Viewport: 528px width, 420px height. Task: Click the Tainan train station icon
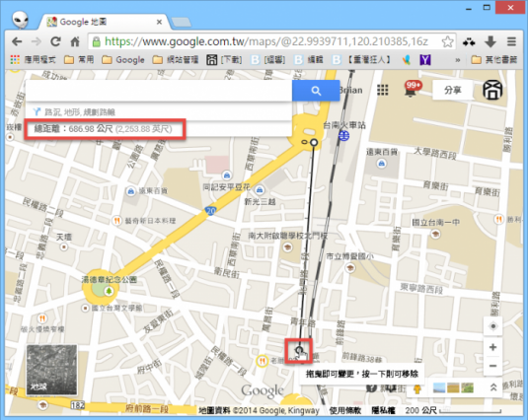pos(343,136)
